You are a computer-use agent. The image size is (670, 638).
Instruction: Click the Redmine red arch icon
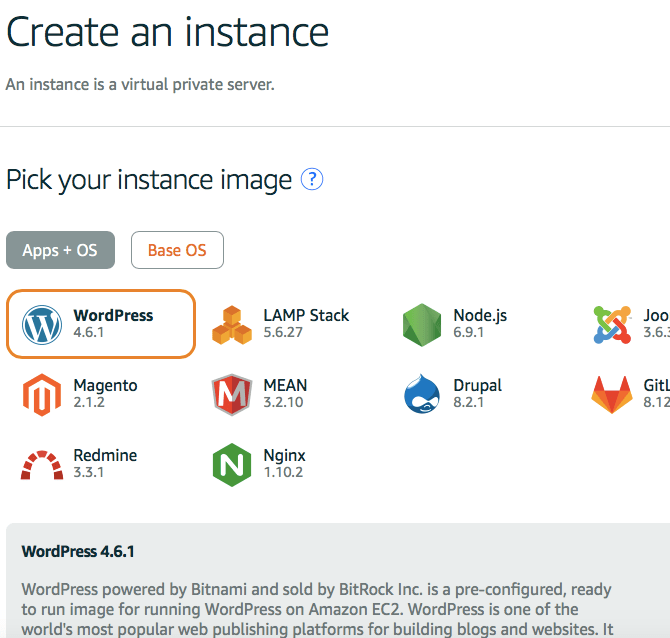point(42,465)
